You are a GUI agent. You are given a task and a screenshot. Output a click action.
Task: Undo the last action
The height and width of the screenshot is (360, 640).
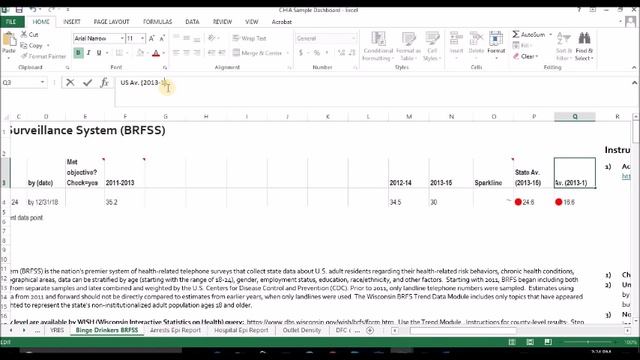33,10
